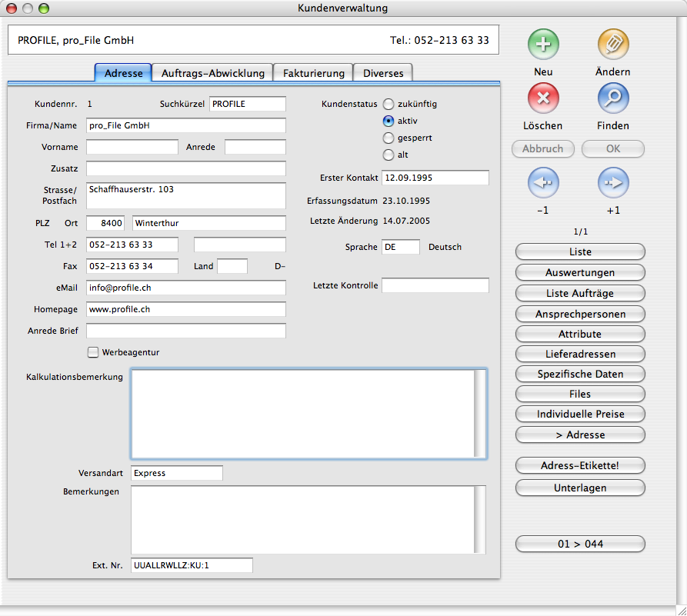The height and width of the screenshot is (616, 687).
Task: Click the blue Finden magnifier icon
Action: pyautogui.click(x=613, y=98)
